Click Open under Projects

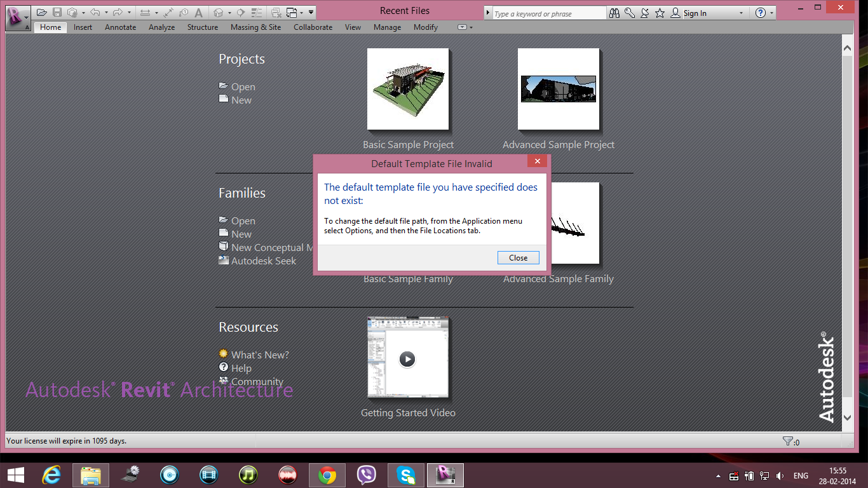243,87
